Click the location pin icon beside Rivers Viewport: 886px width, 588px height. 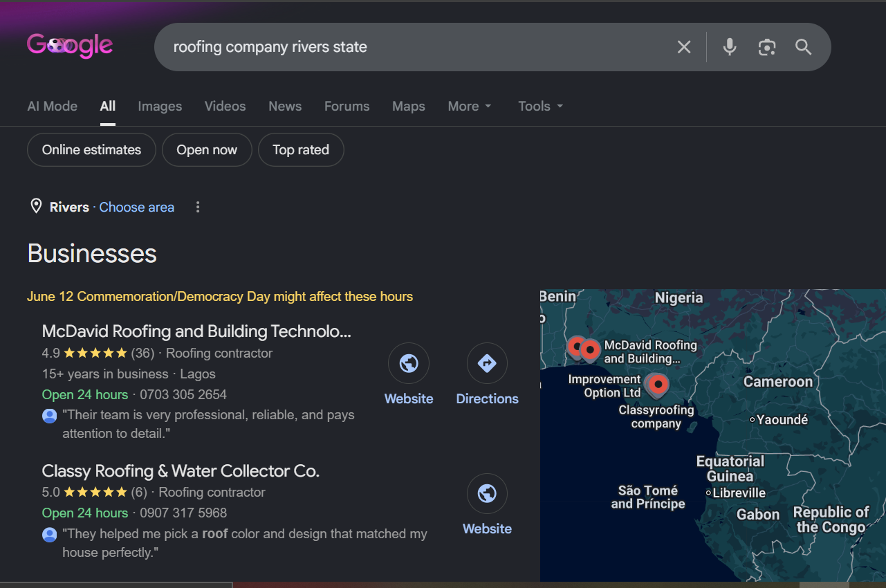(x=36, y=206)
